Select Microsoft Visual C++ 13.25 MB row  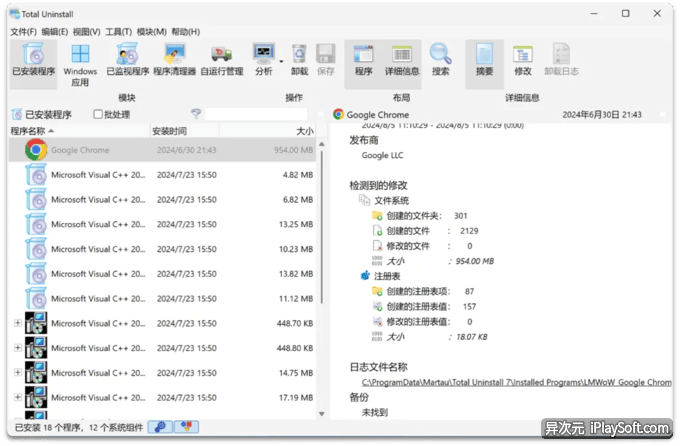tap(162, 224)
